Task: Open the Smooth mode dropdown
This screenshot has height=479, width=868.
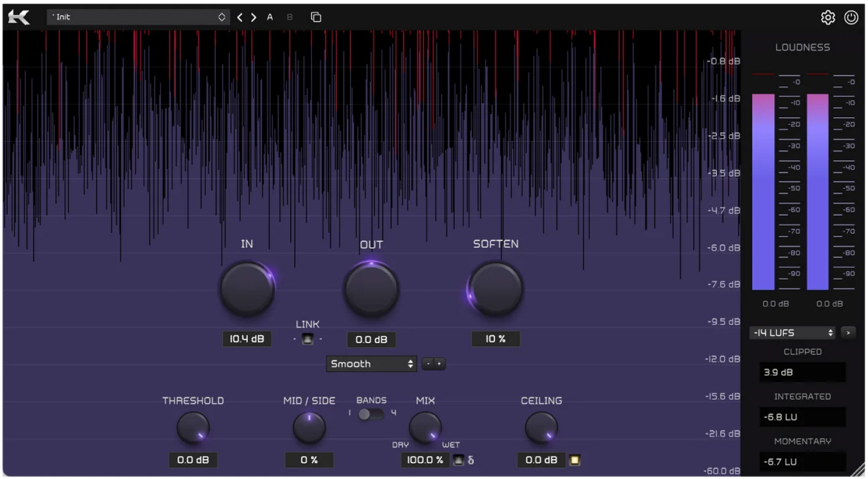Action: 371,364
